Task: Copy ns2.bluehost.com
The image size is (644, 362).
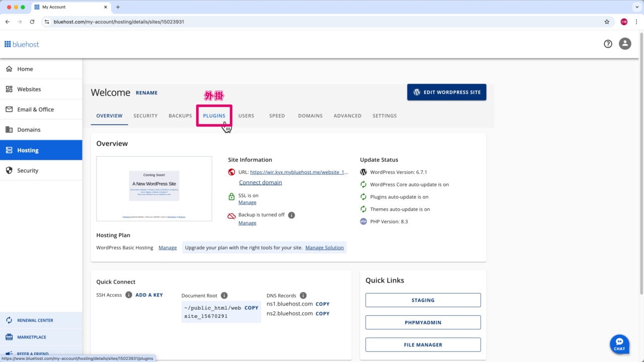Action: (x=323, y=314)
